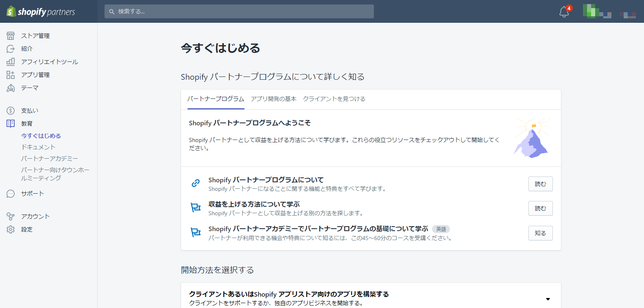Image resolution: width=644 pixels, height=308 pixels.
Task: Click 知る button for Partner Academy course
Action: click(x=540, y=233)
